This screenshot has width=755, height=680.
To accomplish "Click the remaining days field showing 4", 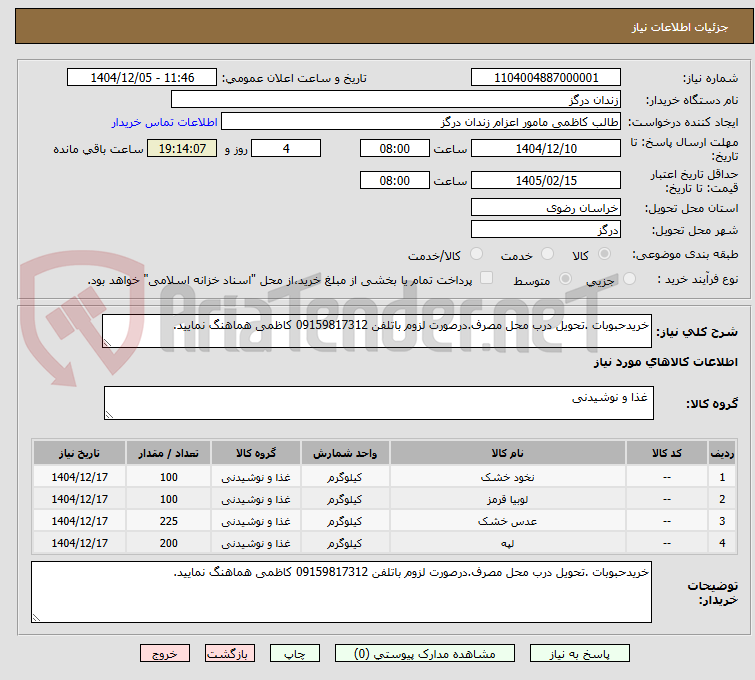I will (286, 148).
